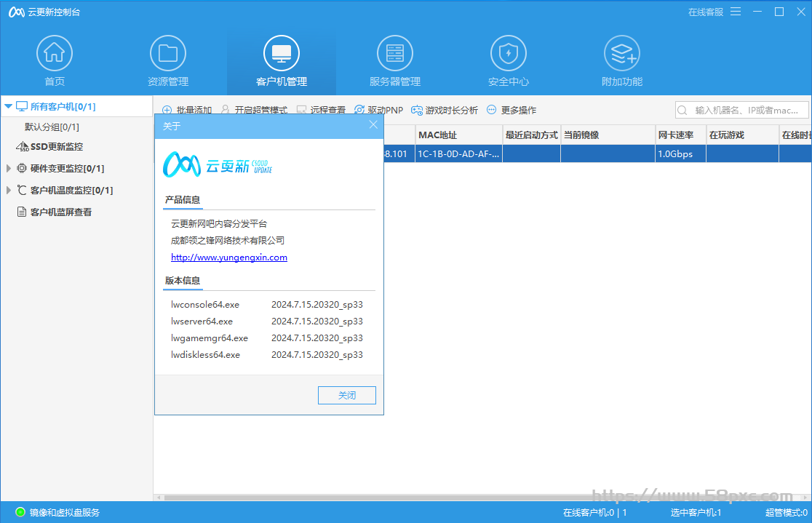Click 批量添加 plus icon
Image resolution: width=812 pixels, height=523 pixels.
167,110
